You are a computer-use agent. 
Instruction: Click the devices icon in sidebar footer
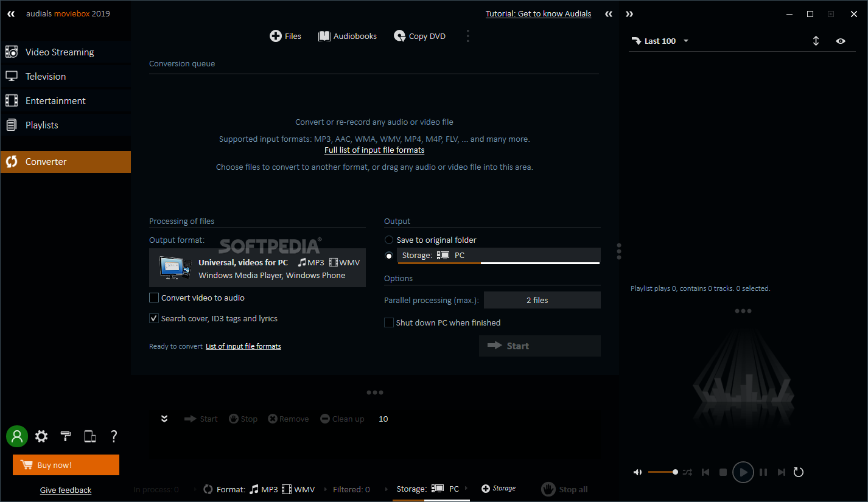pos(90,436)
